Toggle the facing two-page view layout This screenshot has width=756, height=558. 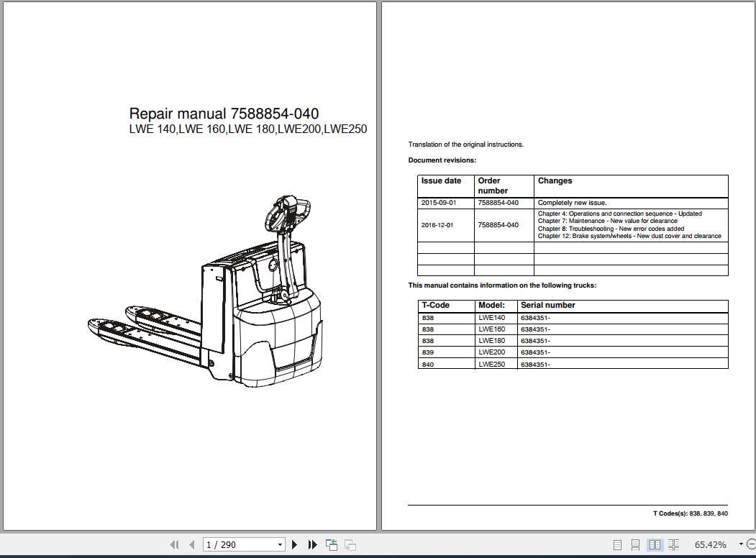[655, 544]
